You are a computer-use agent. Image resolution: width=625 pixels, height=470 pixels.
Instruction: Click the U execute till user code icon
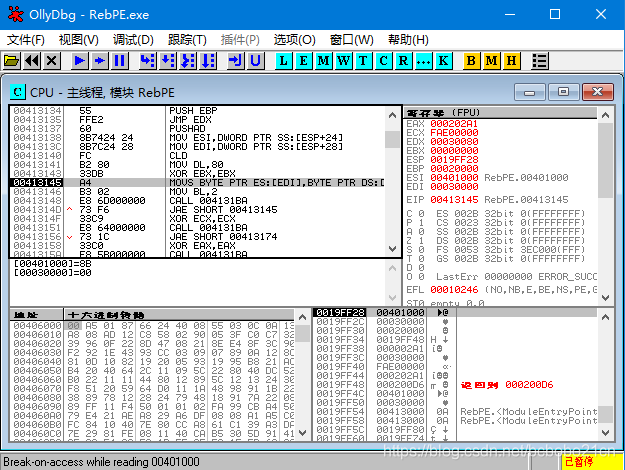(x=256, y=61)
